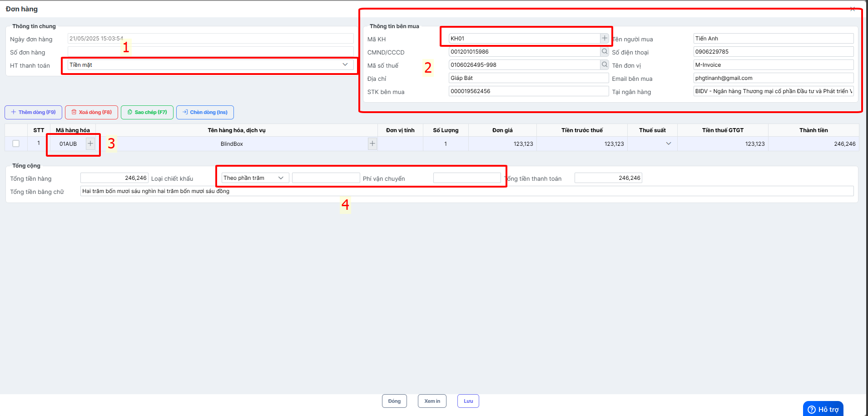The width and height of the screenshot is (868, 416).
Task: Click the Phí vận chuyển input field
Action: coord(467,178)
